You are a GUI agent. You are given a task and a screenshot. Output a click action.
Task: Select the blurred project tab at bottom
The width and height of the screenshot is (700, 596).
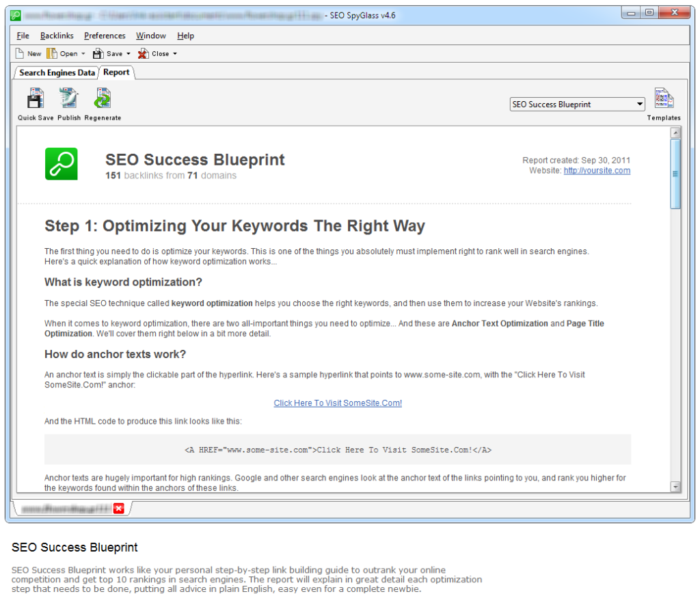click(x=66, y=509)
